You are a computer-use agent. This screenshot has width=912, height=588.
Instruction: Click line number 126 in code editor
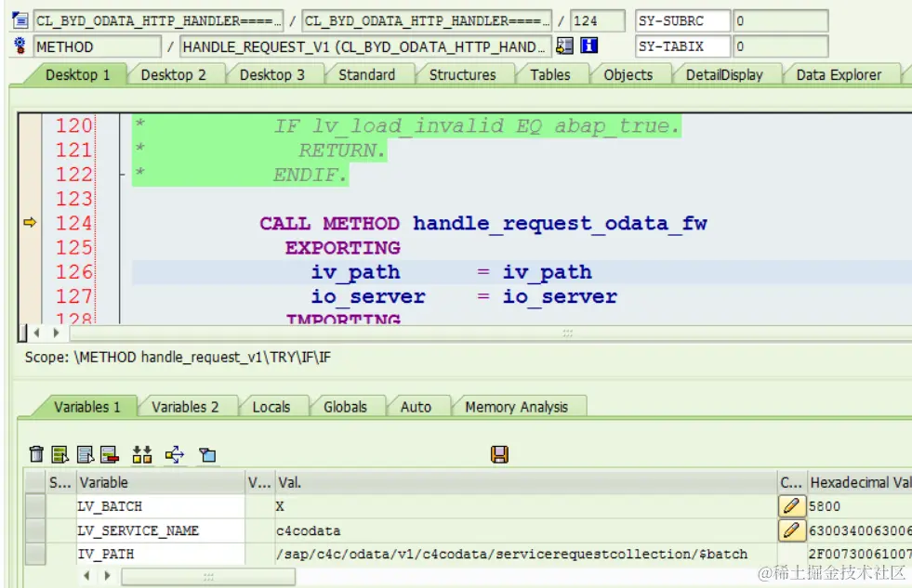(x=73, y=272)
